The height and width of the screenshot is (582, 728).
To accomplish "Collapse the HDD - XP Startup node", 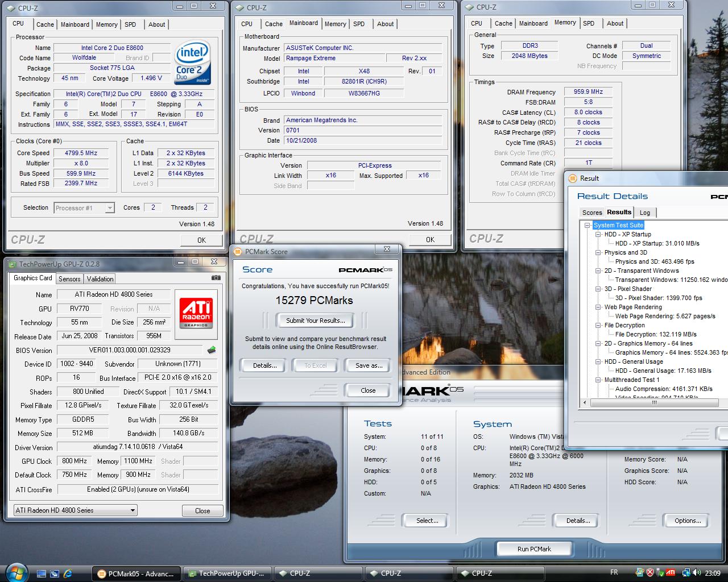I will click(598, 234).
